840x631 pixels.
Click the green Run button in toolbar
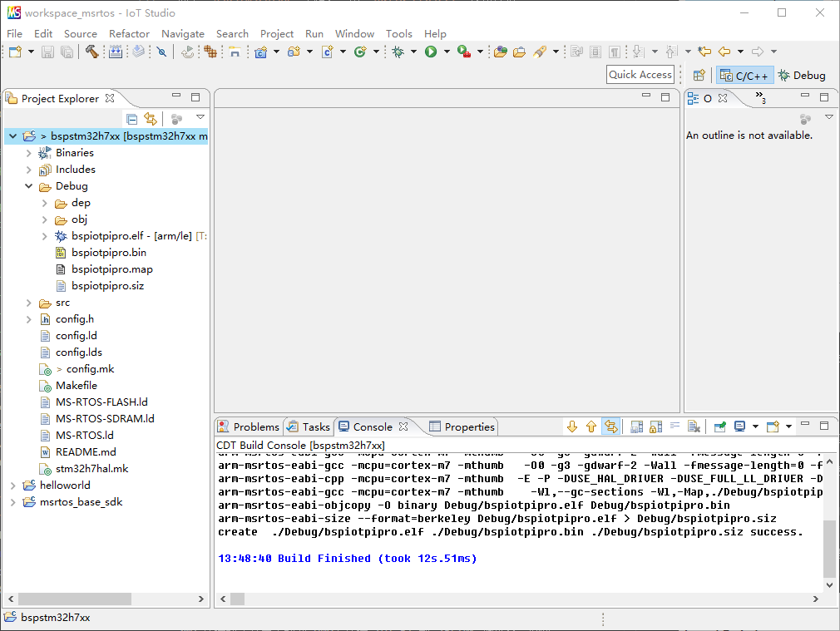tap(431, 52)
